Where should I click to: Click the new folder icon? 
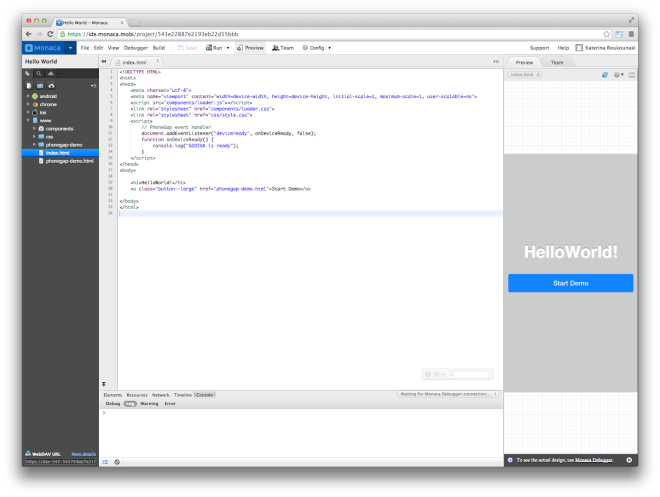(x=40, y=86)
